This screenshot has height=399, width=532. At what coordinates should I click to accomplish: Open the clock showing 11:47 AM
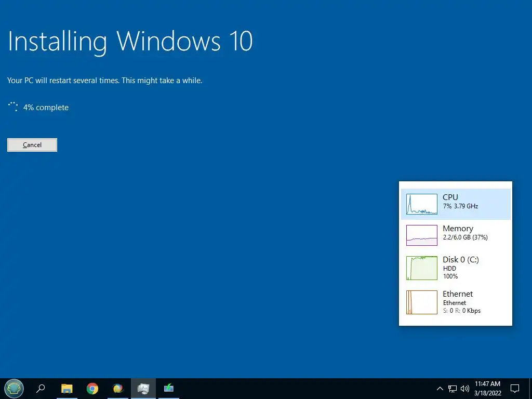487,384
